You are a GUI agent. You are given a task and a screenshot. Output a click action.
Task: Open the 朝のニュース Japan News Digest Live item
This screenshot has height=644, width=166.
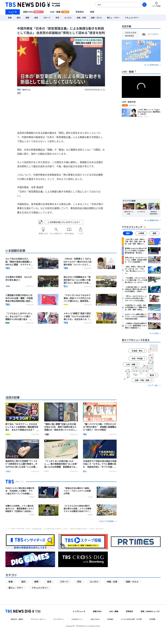[x=141, y=113]
